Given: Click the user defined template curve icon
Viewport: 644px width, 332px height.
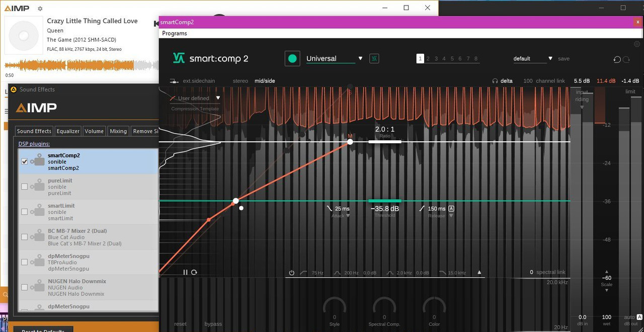Looking at the screenshot, I should 173,98.
